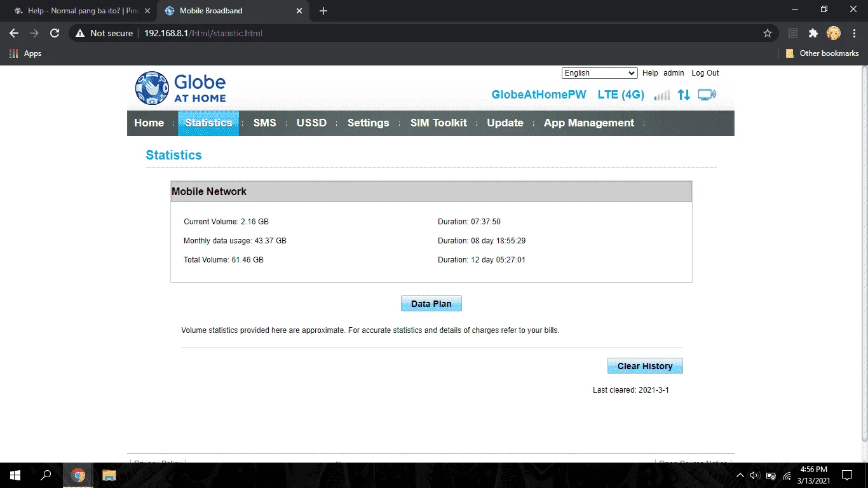
Task: Open the Apps bookmarks shortcut
Action: (25, 53)
